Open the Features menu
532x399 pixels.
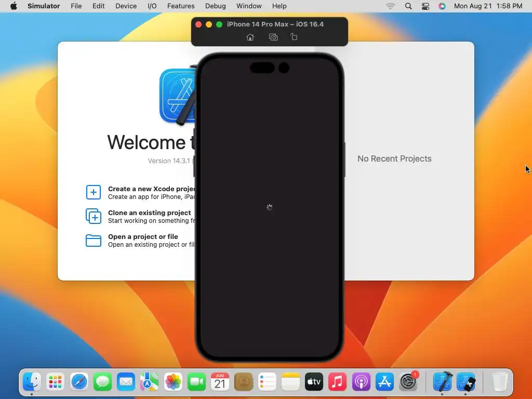pyautogui.click(x=181, y=6)
